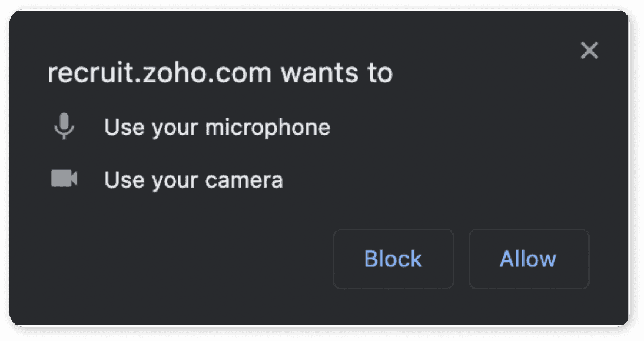Hit the top-right close cross

tap(589, 51)
